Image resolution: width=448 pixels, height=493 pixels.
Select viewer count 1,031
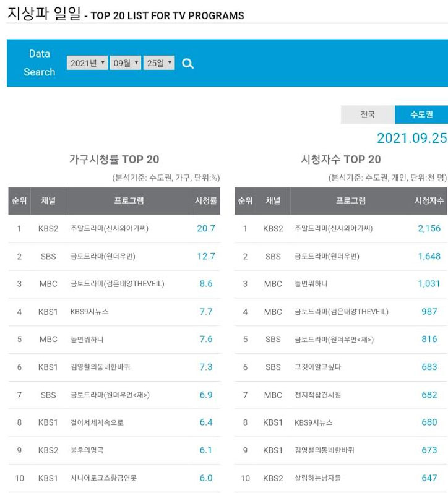click(x=429, y=284)
